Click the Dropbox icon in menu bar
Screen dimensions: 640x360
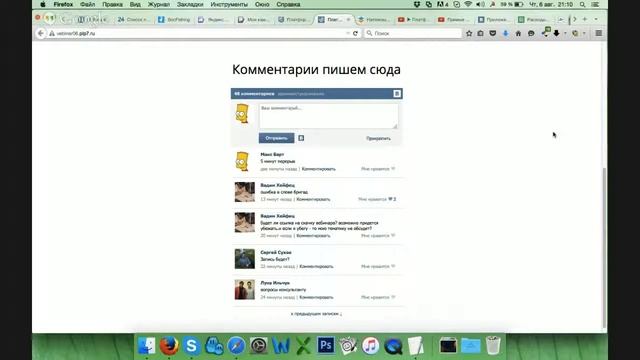417,4
